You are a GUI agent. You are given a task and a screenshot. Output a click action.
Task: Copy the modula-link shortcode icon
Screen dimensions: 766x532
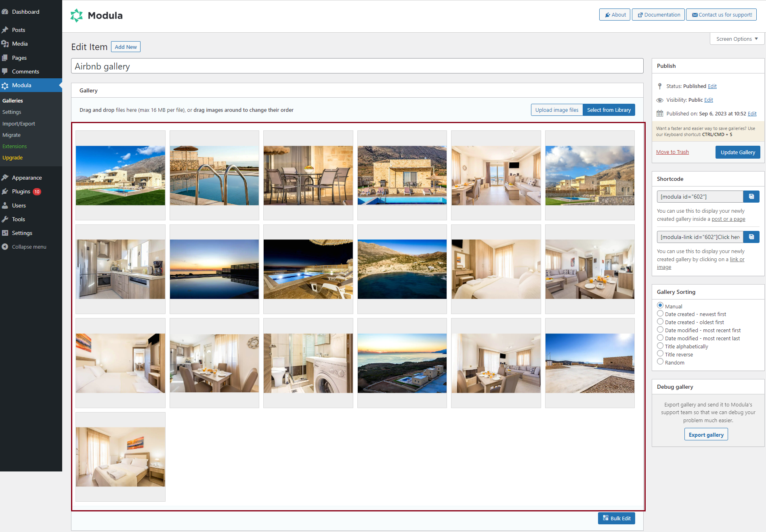click(x=751, y=237)
